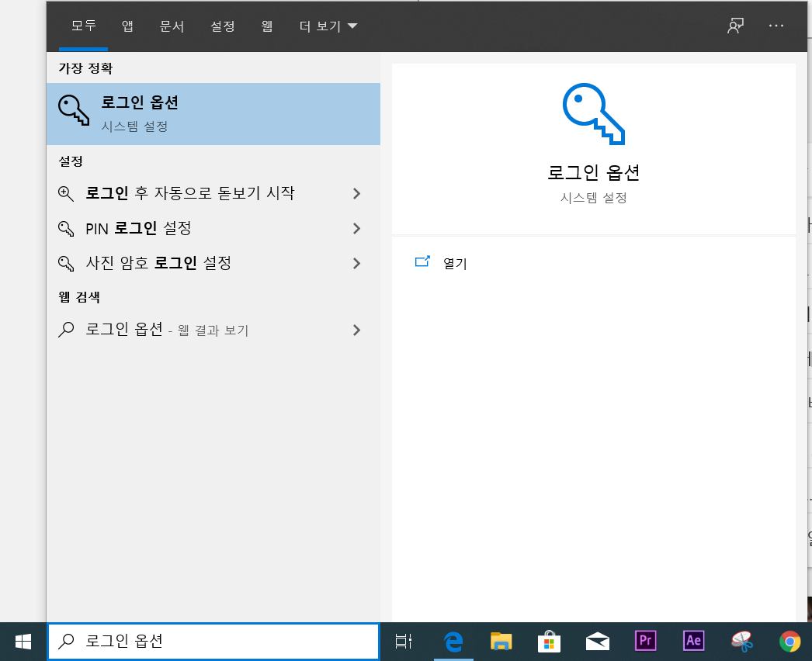Select 로그인 후 자동으로 돋보기 시작 result
Image resolution: width=812 pixels, height=661 pixels.
coord(213,194)
